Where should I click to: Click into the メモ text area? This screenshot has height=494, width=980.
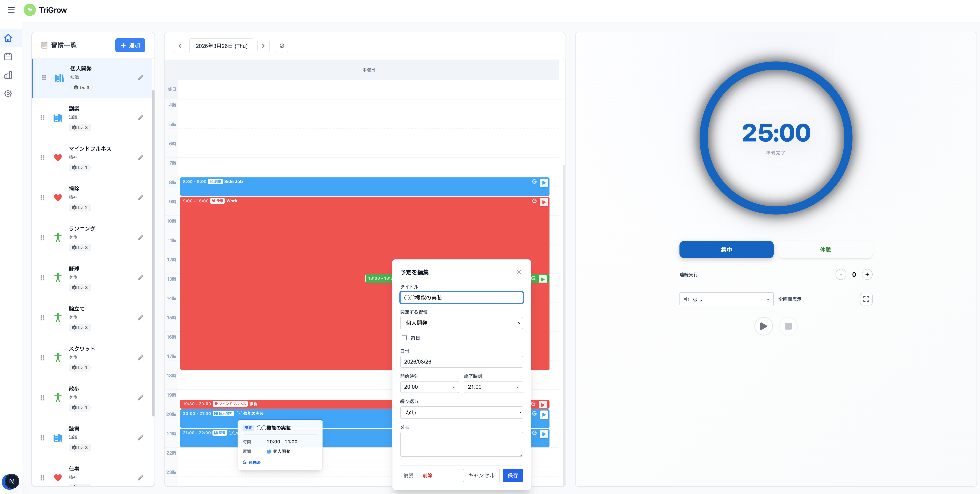461,444
